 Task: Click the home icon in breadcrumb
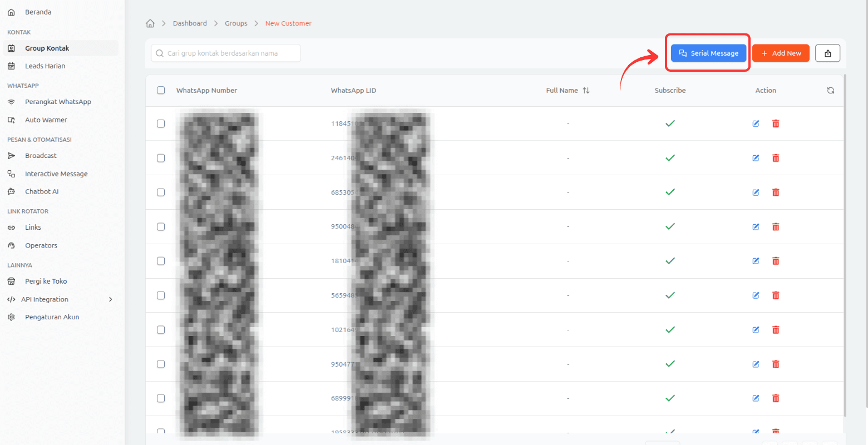(150, 23)
